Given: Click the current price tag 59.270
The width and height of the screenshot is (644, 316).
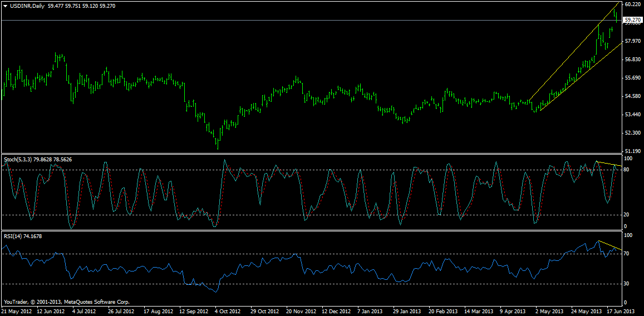Looking at the screenshot, I should point(632,20).
